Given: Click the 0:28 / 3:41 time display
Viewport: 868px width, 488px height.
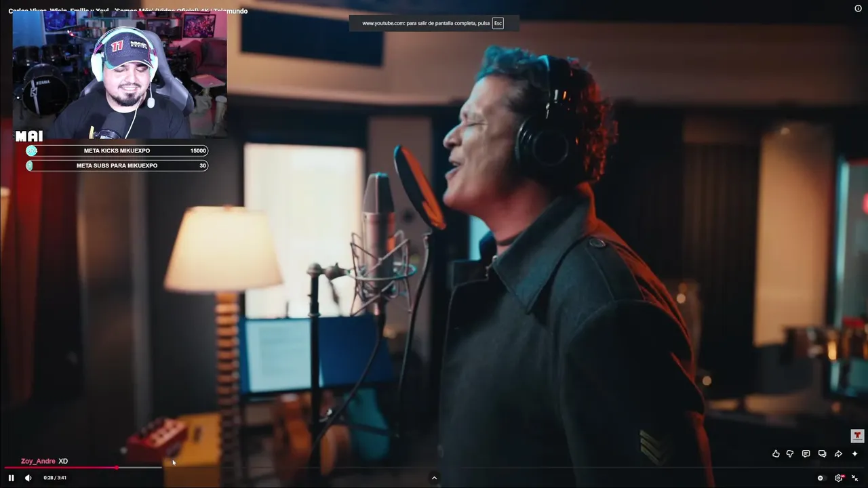Looking at the screenshot, I should (55, 478).
